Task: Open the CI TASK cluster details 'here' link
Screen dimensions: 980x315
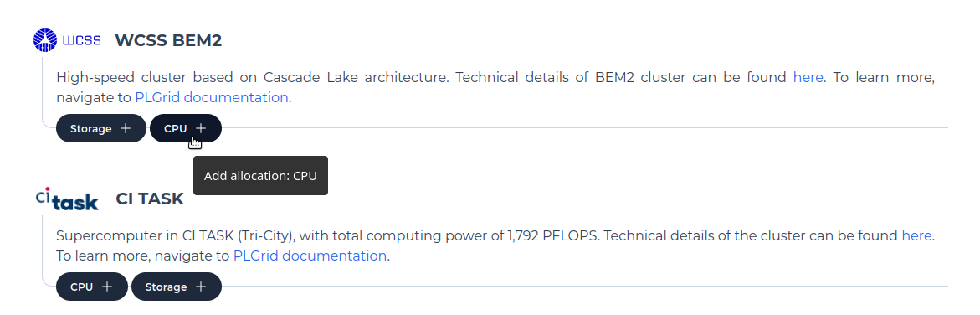Action: coord(917,236)
